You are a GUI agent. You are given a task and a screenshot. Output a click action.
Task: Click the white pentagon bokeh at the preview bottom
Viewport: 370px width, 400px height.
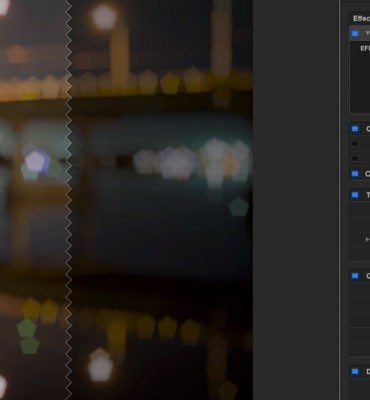100,365
